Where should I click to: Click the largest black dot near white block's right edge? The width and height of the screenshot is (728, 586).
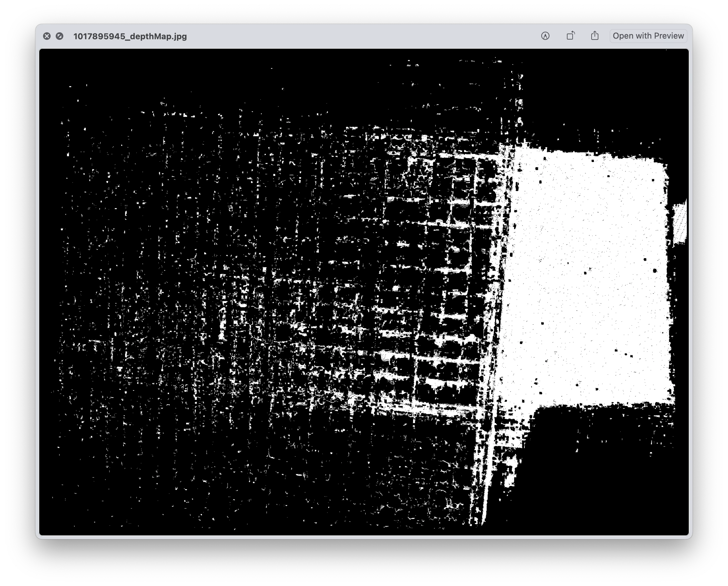tap(655, 271)
